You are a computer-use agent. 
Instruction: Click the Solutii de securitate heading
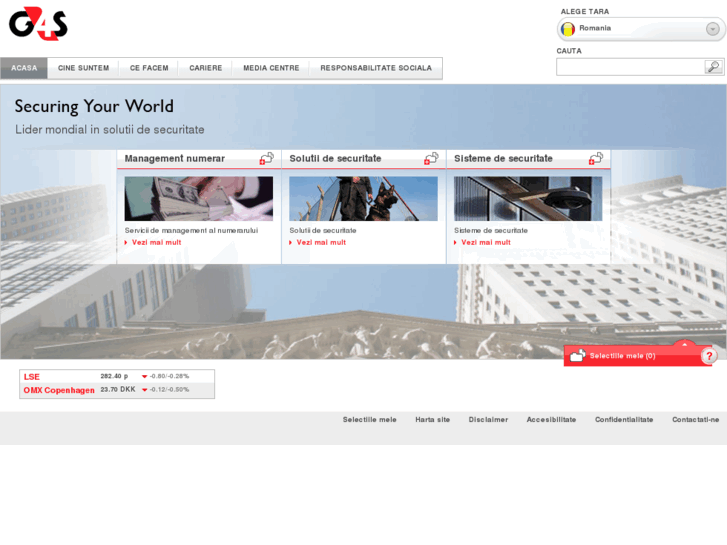pos(335,159)
